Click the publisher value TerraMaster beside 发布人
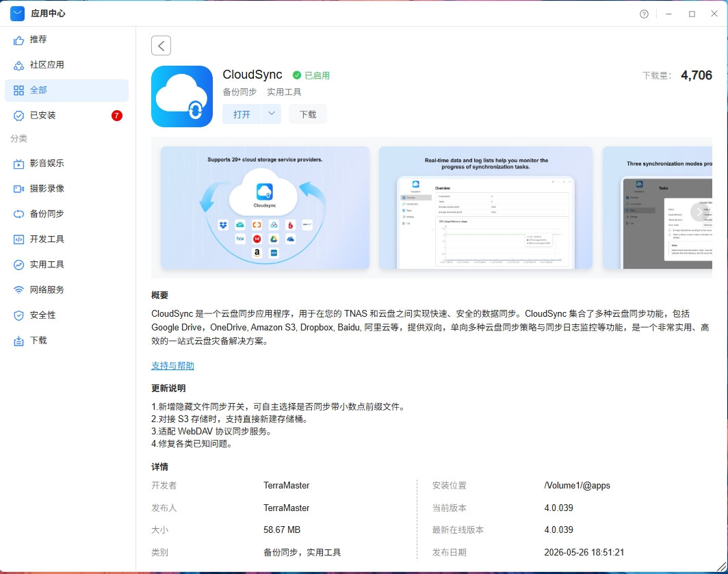The height and width of the screenshot is (574, 728). (287, 508)
